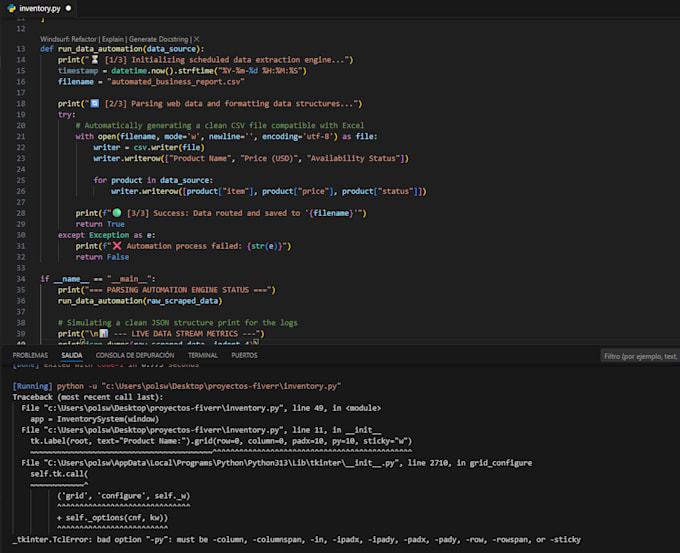Click the hourglass emoji in line 14
The width and height of the screenshot is (680, 553).
(x=95, y=59)
